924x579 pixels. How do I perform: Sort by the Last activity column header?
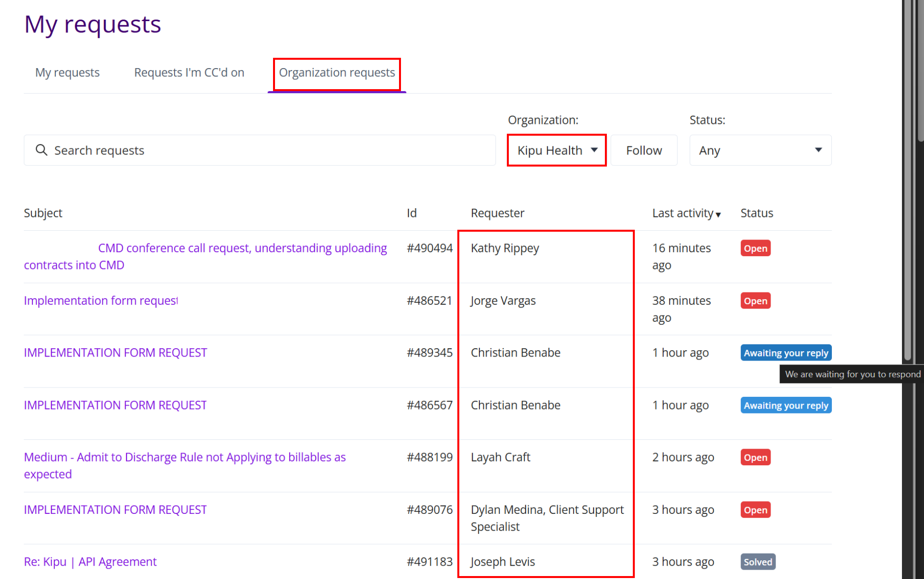click(682, 213)
